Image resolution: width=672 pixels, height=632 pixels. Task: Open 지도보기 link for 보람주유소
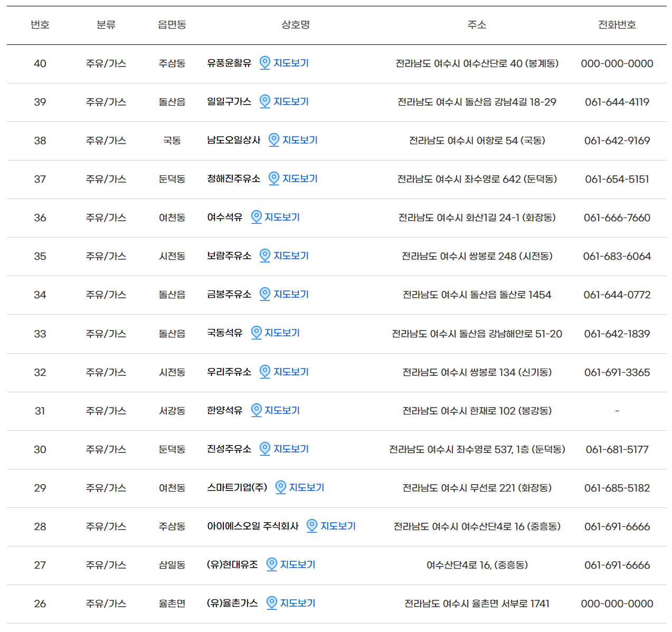[291, 256]
